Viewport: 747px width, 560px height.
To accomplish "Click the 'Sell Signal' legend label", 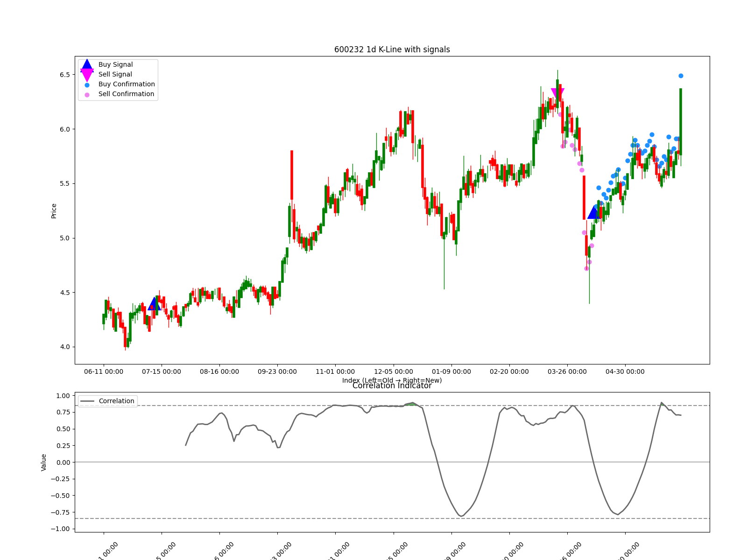I will (x=115, y=75).
